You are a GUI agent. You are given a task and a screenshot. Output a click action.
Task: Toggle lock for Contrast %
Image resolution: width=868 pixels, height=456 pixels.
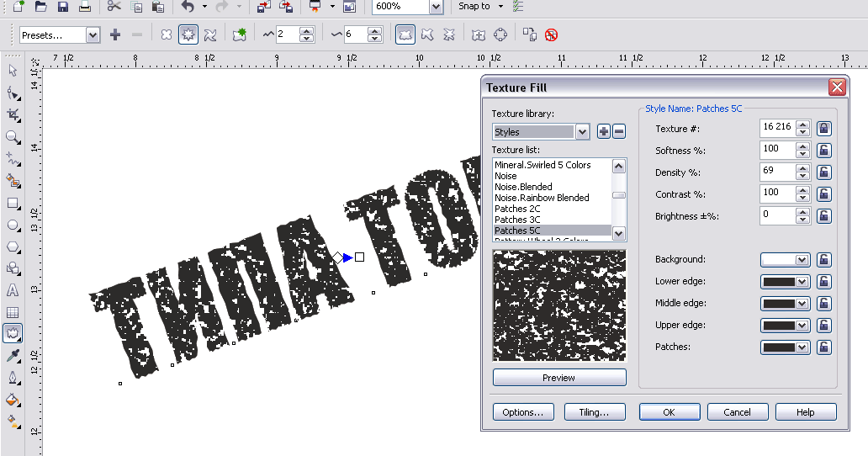[824, 194]
